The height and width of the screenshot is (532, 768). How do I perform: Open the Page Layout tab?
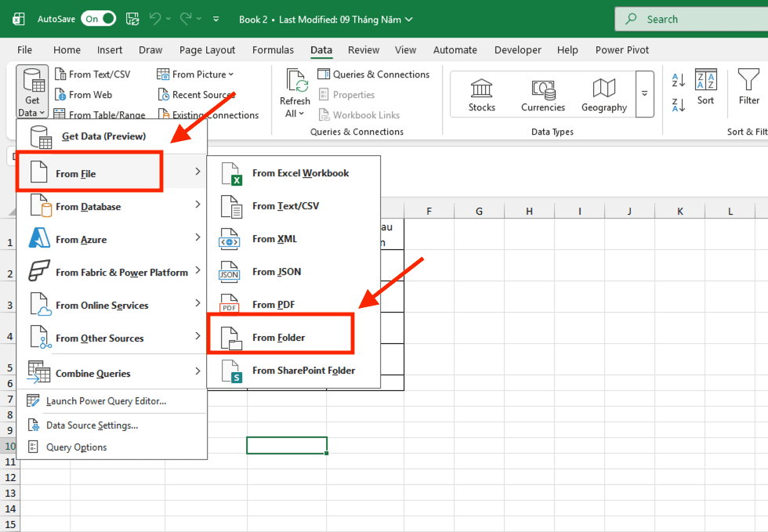(207, 50)
